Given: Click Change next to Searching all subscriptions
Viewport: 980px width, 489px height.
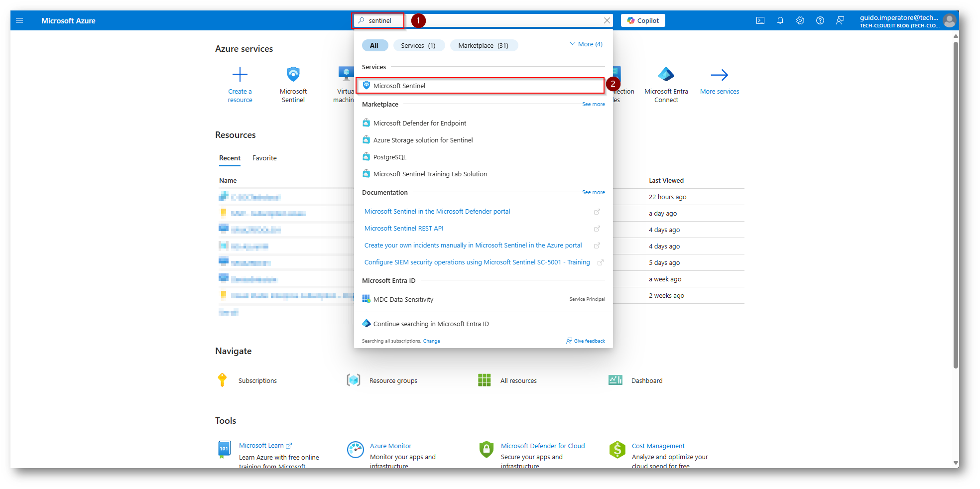Looking at the screenshot, I should tap(431, 341).
